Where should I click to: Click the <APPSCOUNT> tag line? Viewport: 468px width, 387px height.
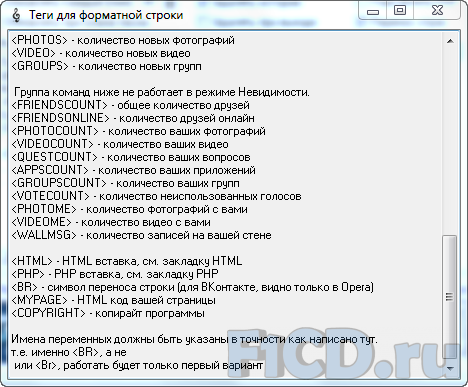[133, 170]
